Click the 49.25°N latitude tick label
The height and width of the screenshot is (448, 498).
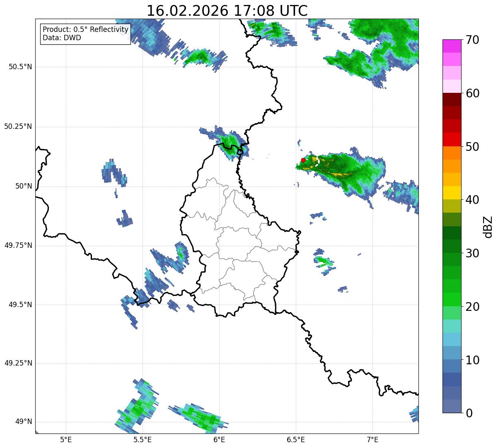pyautogui.click(x=18, y=363)
